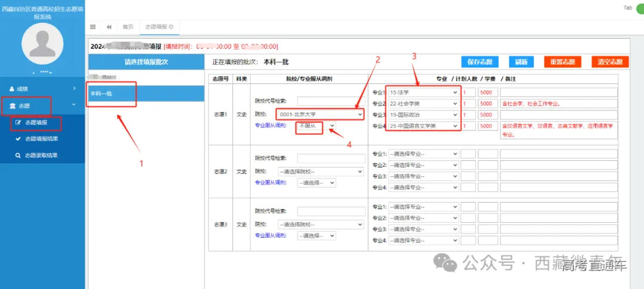
Task: Expand the 成绩 sidebar menu chevron
Action: coord(74,89)
